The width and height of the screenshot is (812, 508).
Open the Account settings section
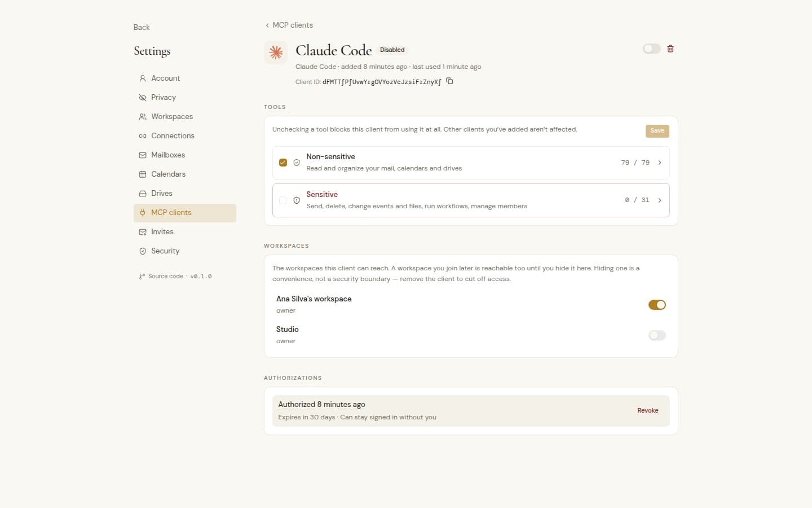point(185,78)
